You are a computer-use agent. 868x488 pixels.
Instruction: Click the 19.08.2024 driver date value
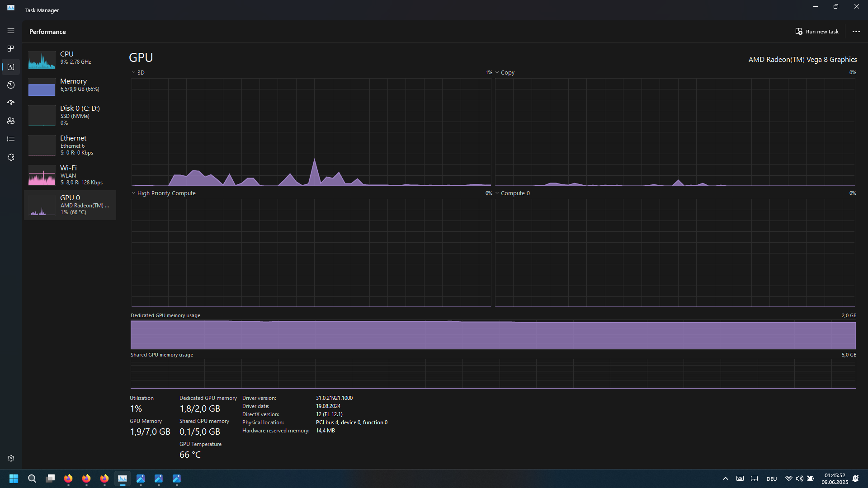(328, 406)
